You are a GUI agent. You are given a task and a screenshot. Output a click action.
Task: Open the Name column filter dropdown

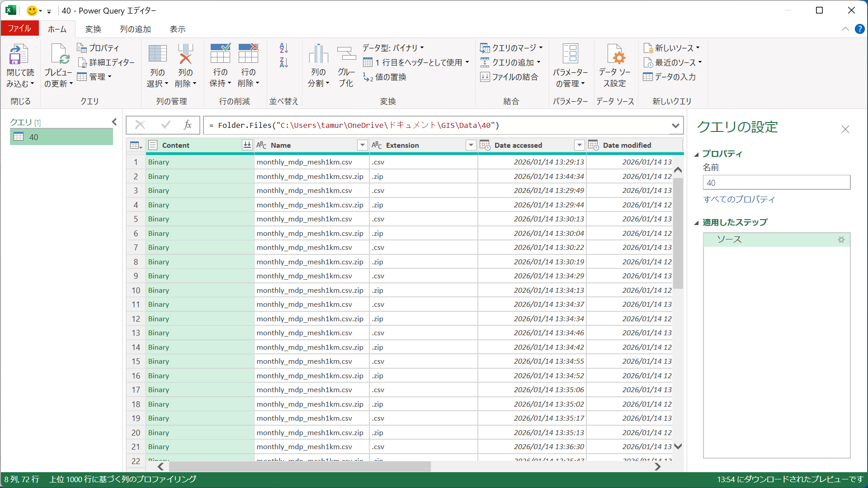[x=362, y=145]
